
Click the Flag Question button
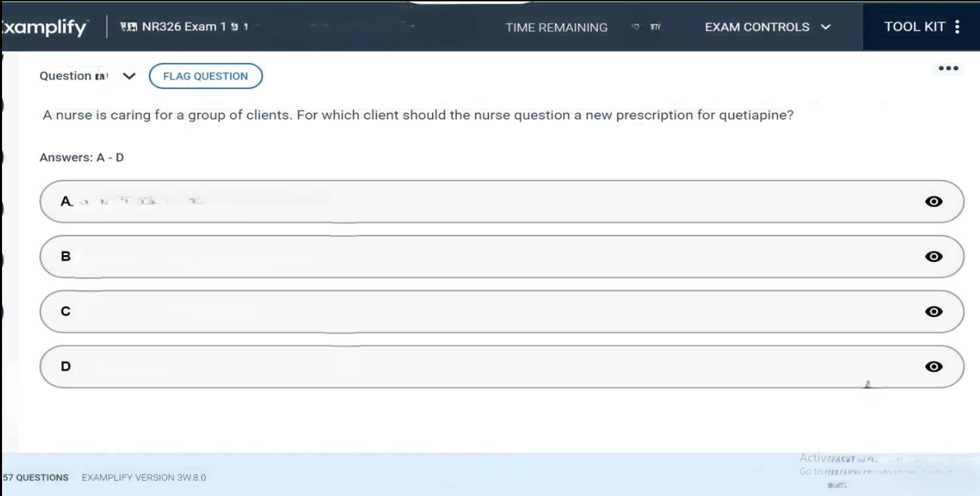(206, 76)
